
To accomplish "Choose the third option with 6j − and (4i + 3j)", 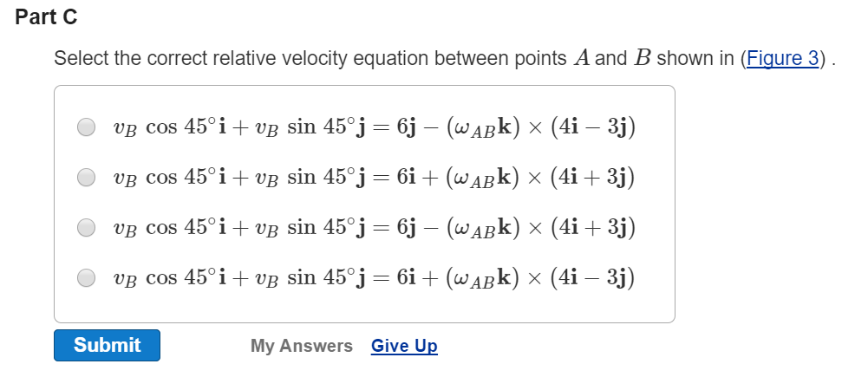I will tap(86, 227).
